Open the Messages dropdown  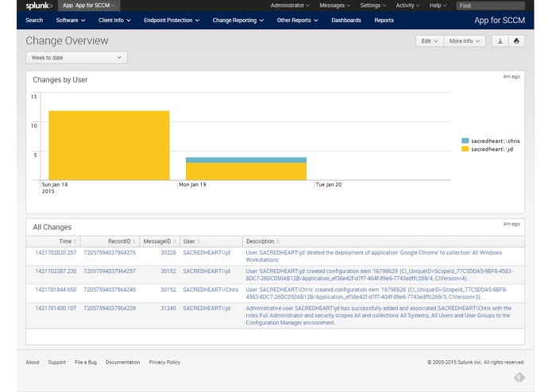[335, 6]
